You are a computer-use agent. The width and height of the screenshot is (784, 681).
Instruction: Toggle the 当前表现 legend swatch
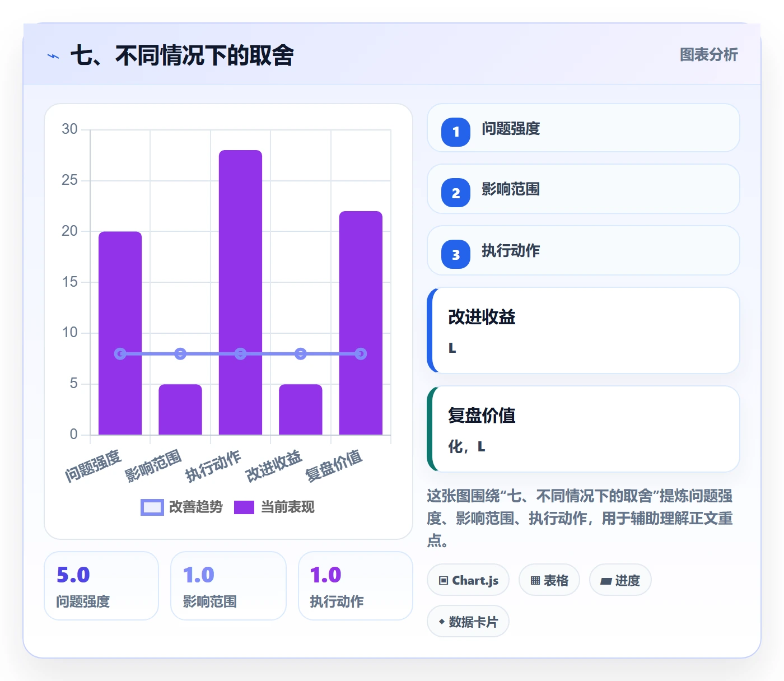tap(244, 507)
